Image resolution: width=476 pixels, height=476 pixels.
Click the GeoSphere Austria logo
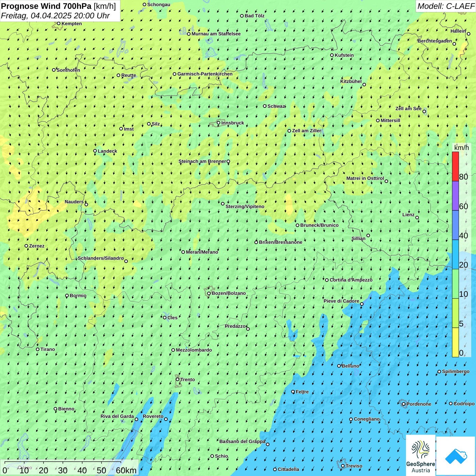tap(421, 456)
